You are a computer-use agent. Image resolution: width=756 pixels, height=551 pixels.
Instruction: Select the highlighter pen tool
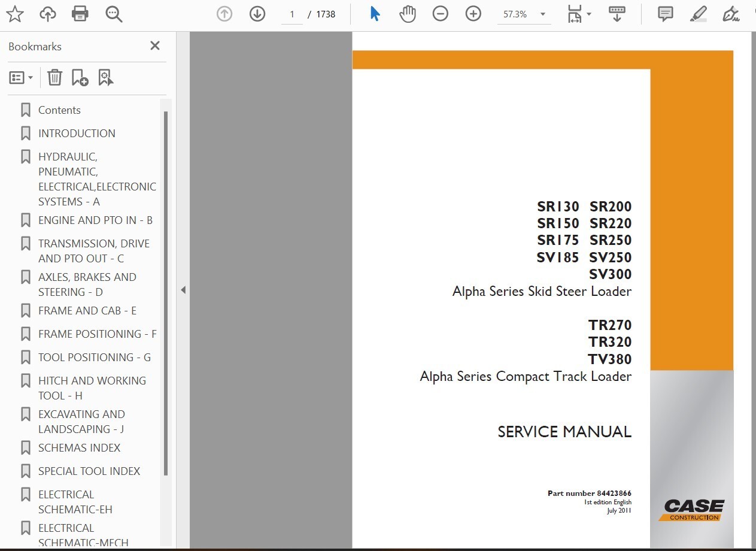click(698, 14)
